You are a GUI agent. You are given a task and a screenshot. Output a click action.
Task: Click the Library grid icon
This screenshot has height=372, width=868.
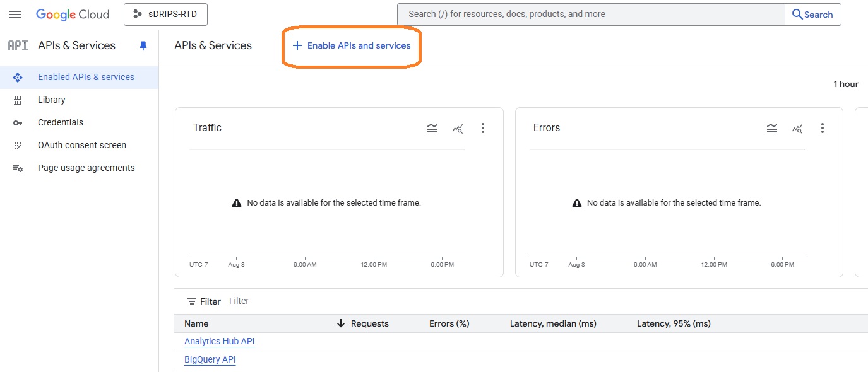pos(18,100)
